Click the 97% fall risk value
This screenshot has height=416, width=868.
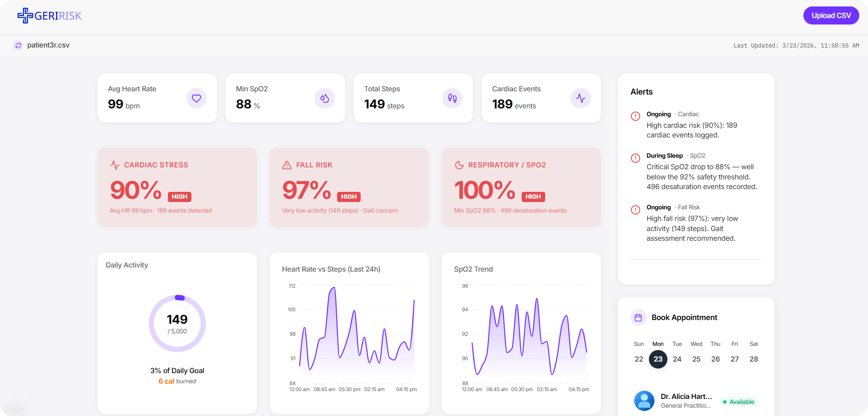coord(307,190)
